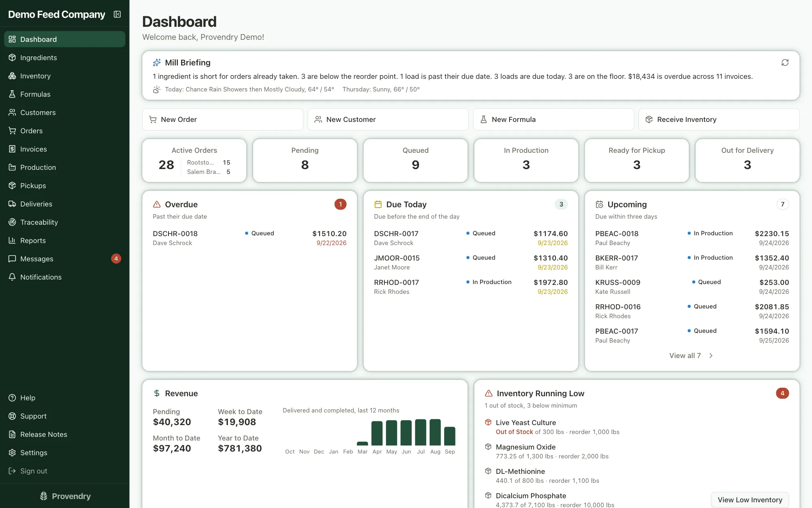
Task: Open Live Yeast Culture low inventory item
Action: coord(637,427)
